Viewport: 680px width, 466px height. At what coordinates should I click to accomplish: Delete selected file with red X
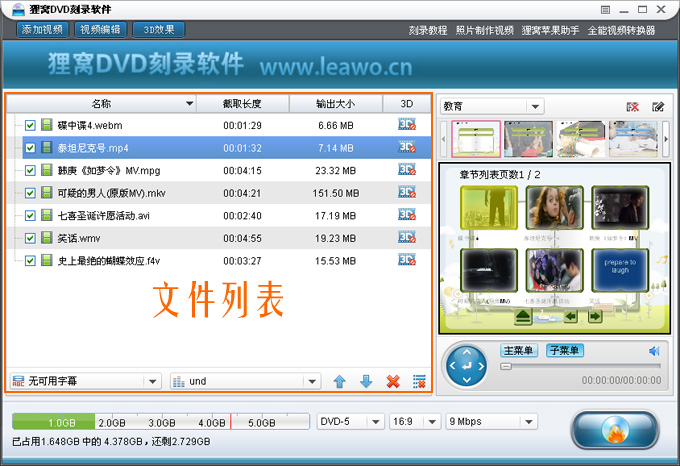[x=393, y=381]
